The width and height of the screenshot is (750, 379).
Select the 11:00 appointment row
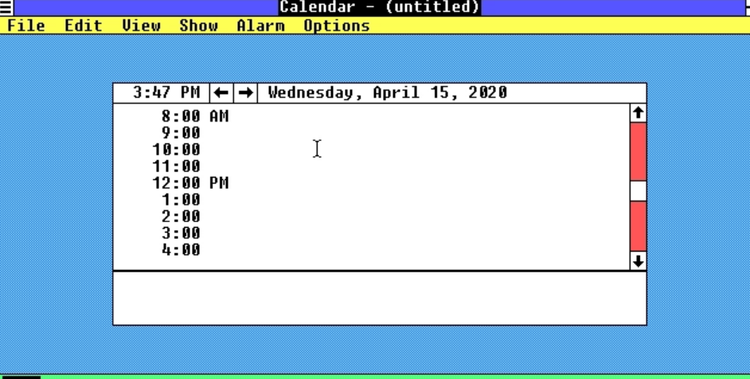coord(372,167)
